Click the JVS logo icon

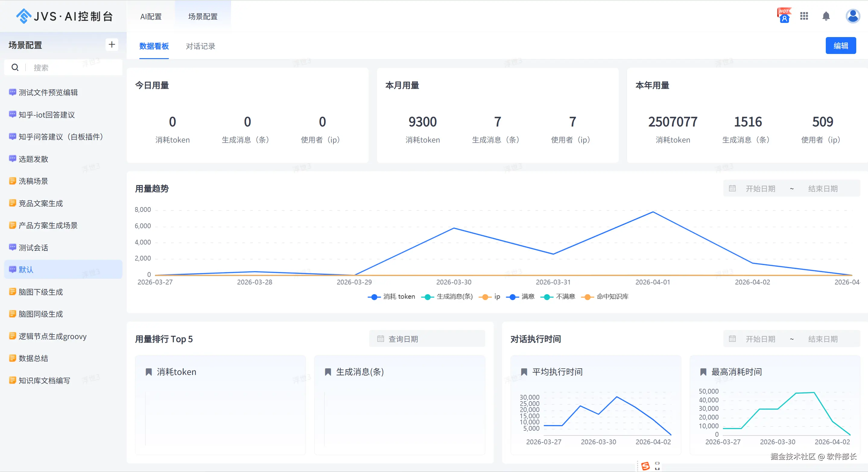click(24, 16)
